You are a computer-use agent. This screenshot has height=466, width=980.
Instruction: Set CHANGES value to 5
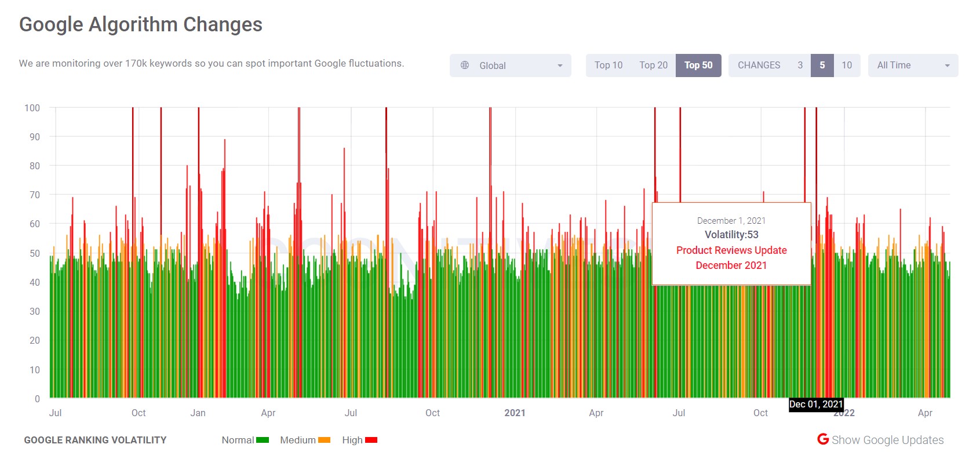point(822,65)
